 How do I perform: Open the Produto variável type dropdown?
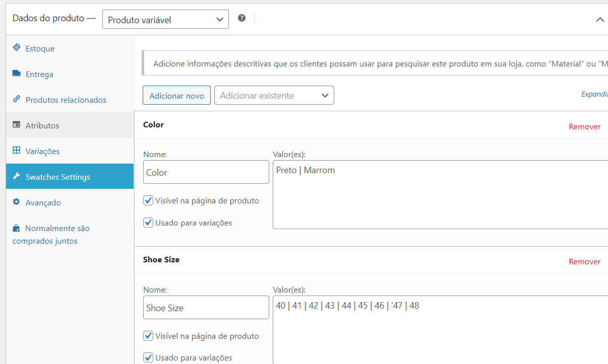tap(165, 20)
